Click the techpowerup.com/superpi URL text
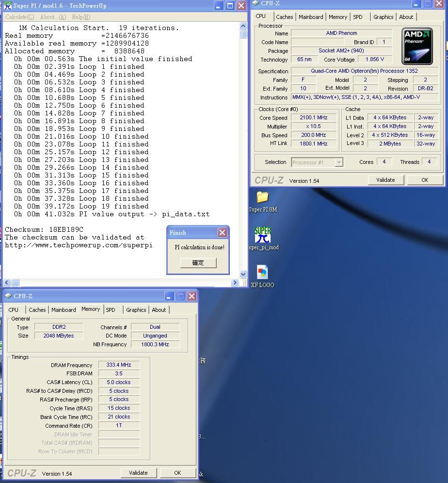448x483 pixels. click(79, 245)
